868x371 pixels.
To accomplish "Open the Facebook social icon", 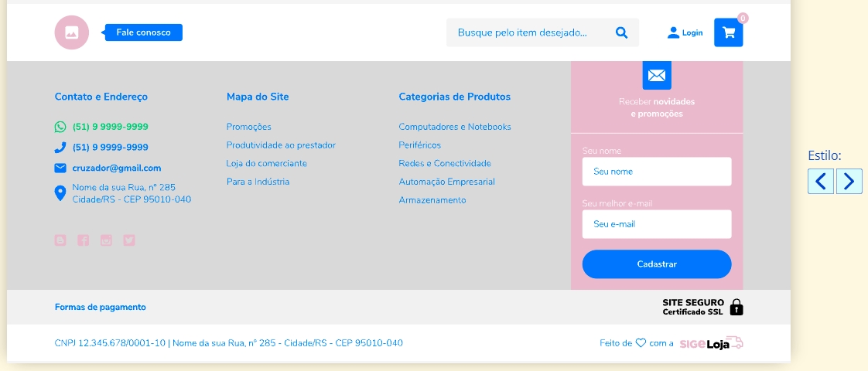I will click(84, 240).
